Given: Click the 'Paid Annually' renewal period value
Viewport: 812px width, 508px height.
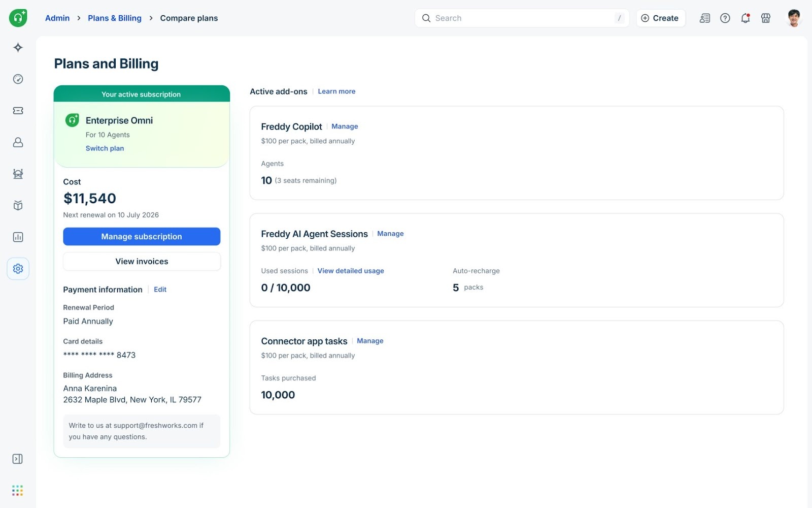Looking at the screenshot, I should point(88,321).
